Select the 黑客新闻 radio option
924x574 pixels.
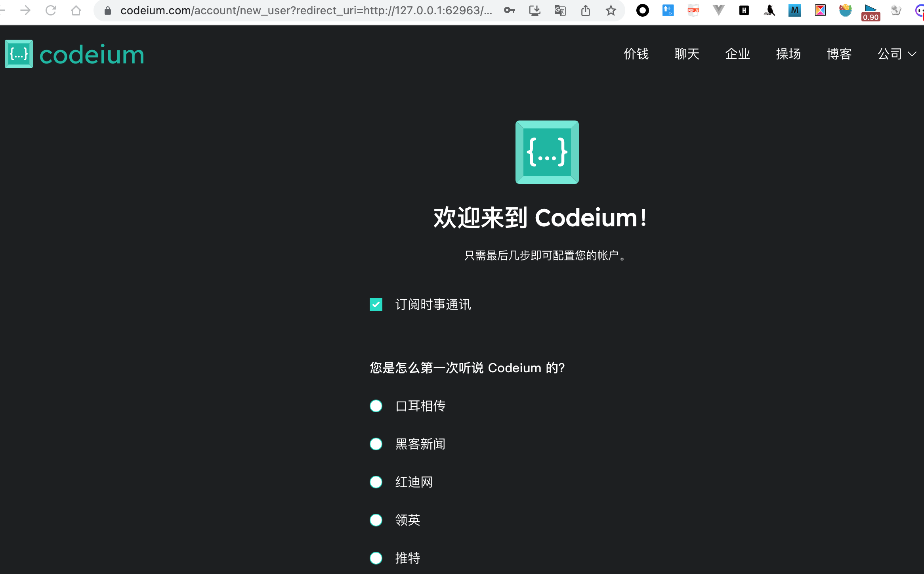pos(376,444)
